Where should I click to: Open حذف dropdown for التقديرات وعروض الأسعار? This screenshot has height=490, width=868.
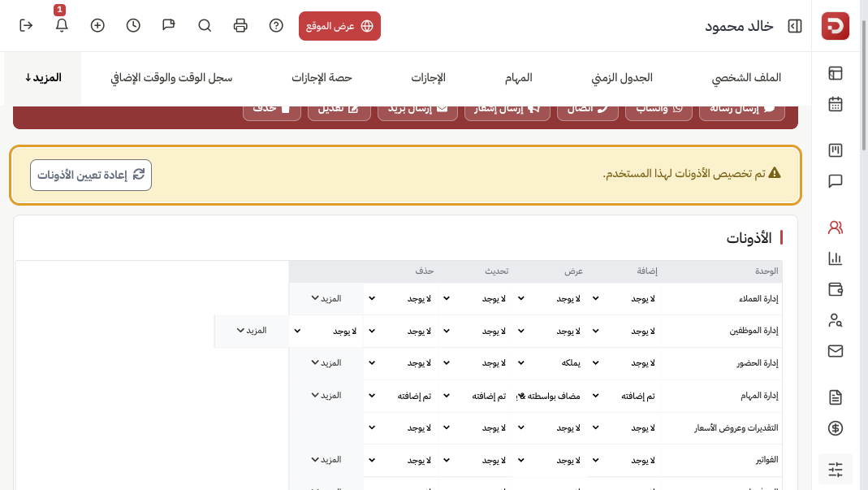point(401,428)
